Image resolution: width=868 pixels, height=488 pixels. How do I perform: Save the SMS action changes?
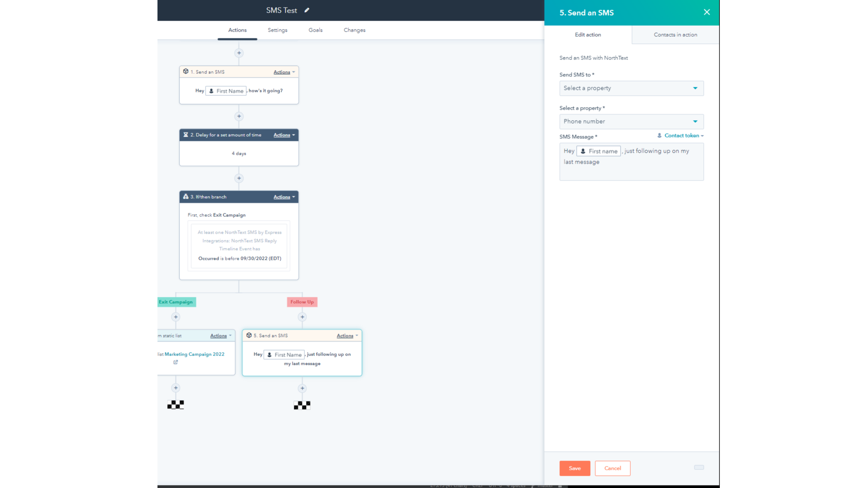[x=575, y=468]
